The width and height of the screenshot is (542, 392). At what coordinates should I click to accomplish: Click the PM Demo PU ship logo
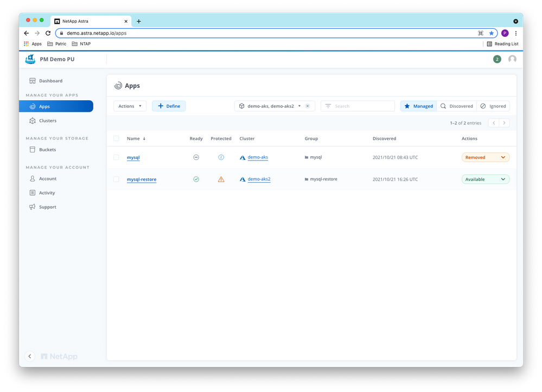[x=30, y=59]
